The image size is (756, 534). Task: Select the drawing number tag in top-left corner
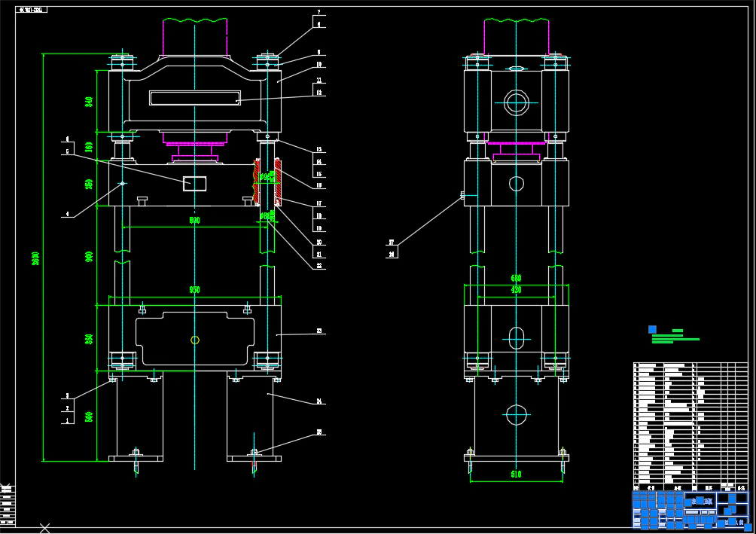pyautogui.click(x=32, y=10)
